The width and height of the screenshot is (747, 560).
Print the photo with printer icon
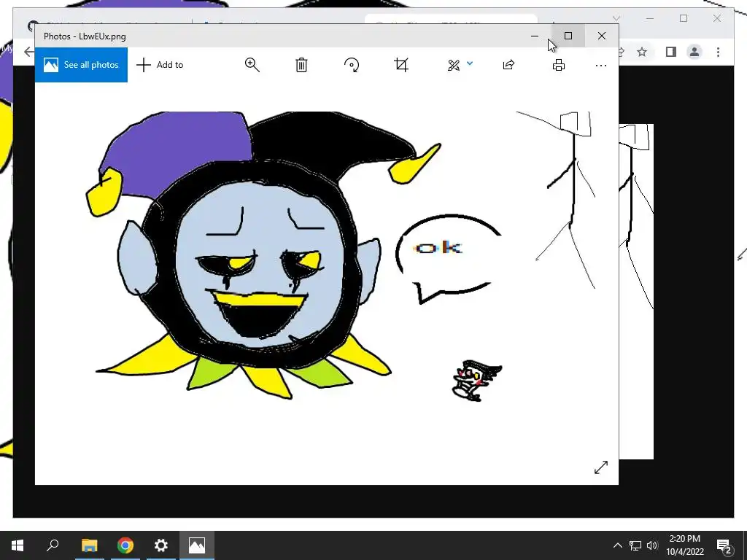point(559,65)
